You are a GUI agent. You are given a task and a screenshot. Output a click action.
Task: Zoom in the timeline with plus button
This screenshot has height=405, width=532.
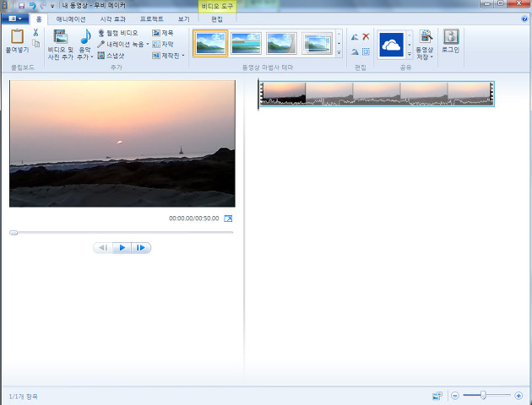click(x=518, y=395)
